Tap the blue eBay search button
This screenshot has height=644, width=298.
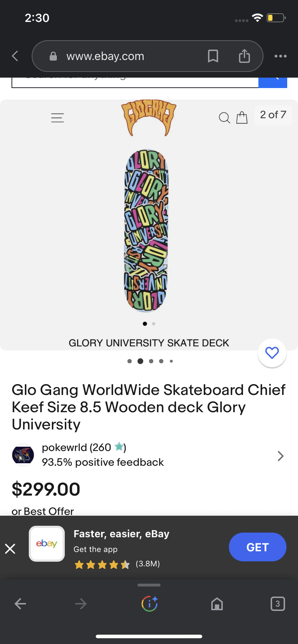(273, 82)
